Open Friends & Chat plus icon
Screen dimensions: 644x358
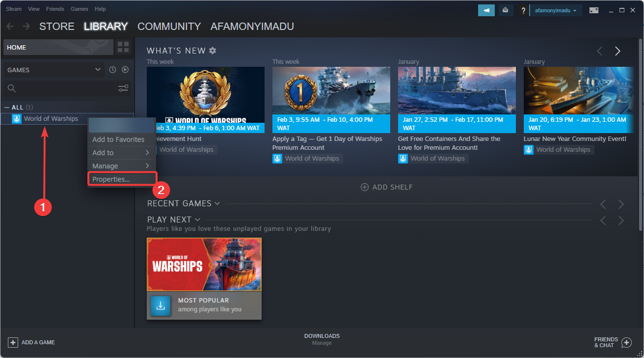click(626, 342)
